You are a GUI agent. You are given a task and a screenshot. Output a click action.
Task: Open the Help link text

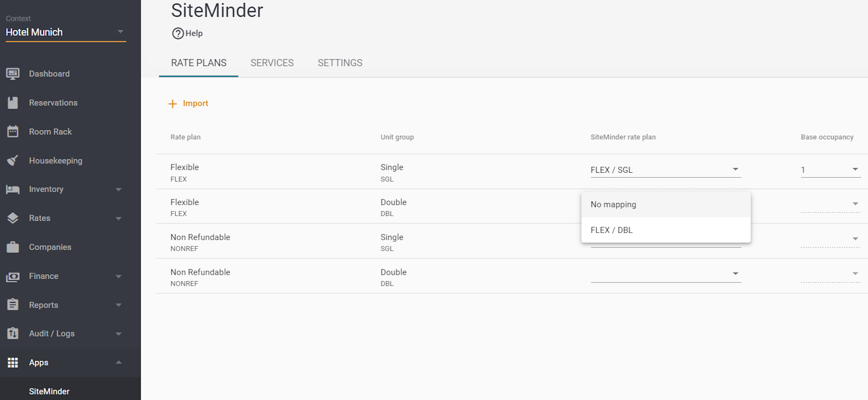click(194, 33)
